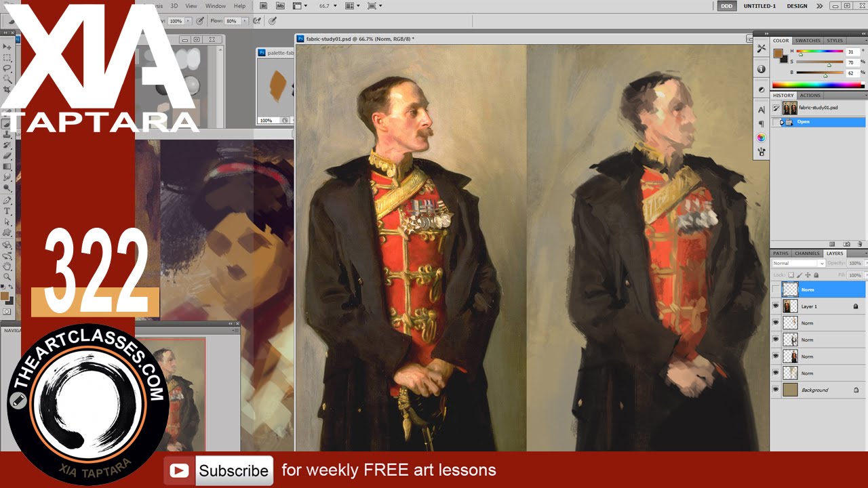The image size is (868, 488).
Task: Enable airbrush mode next to Flow
Action: coord(257,21)
